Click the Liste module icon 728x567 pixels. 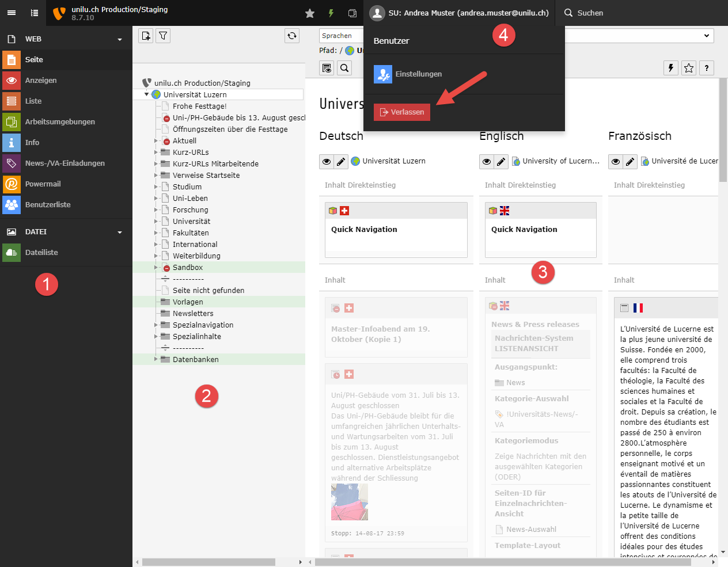pos(12,101)
